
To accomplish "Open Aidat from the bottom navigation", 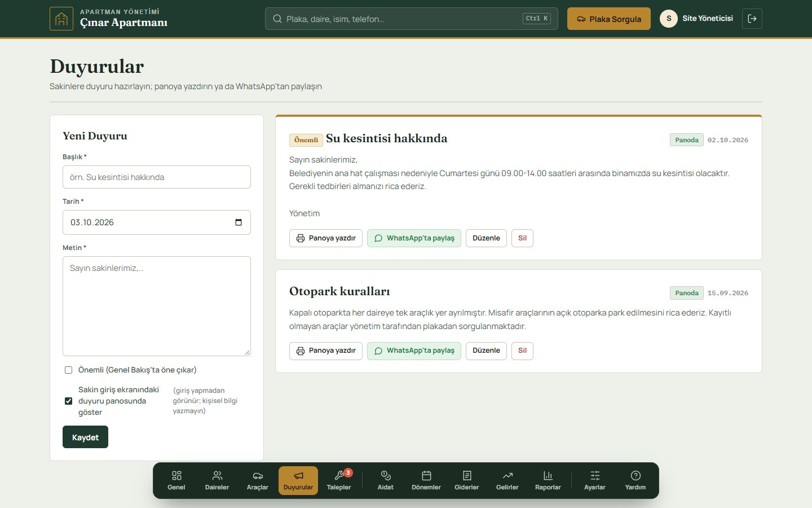I will pyautogui.click(x=386, y=480).
